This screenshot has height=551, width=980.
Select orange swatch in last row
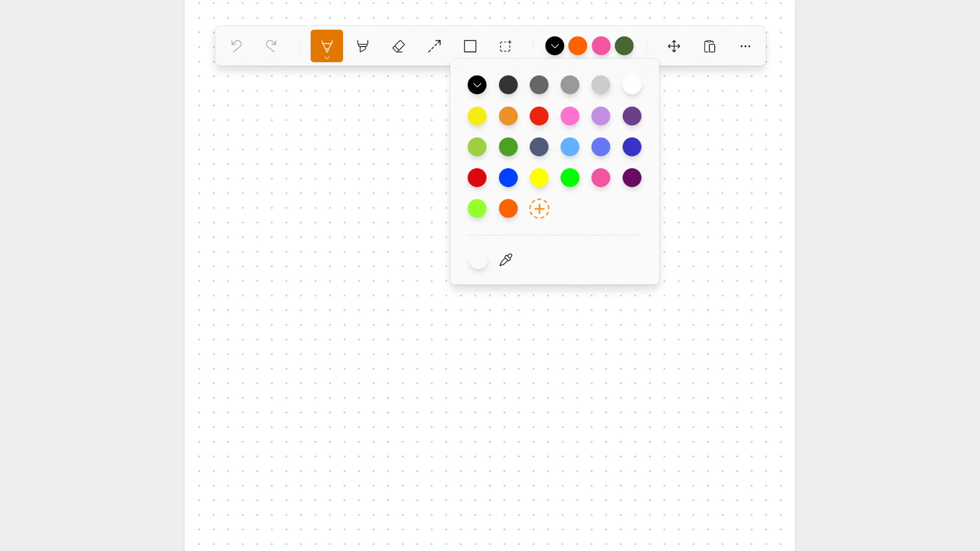pyautogui.click(x=508, y=208)
